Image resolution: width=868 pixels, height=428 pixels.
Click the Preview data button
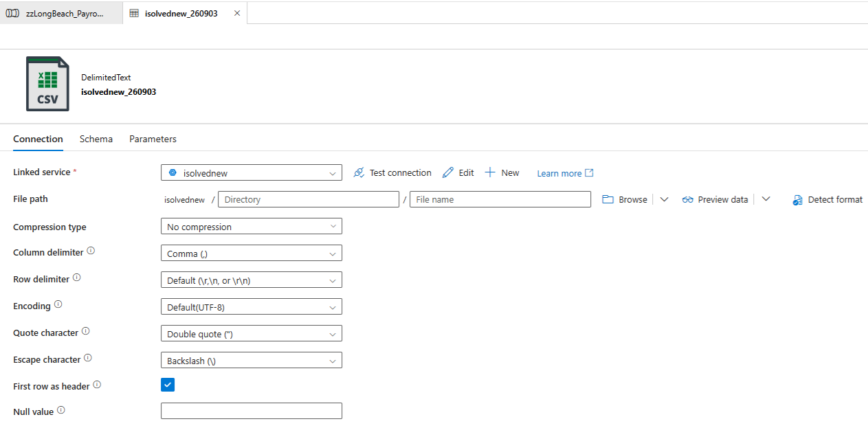tap(715, 199)
